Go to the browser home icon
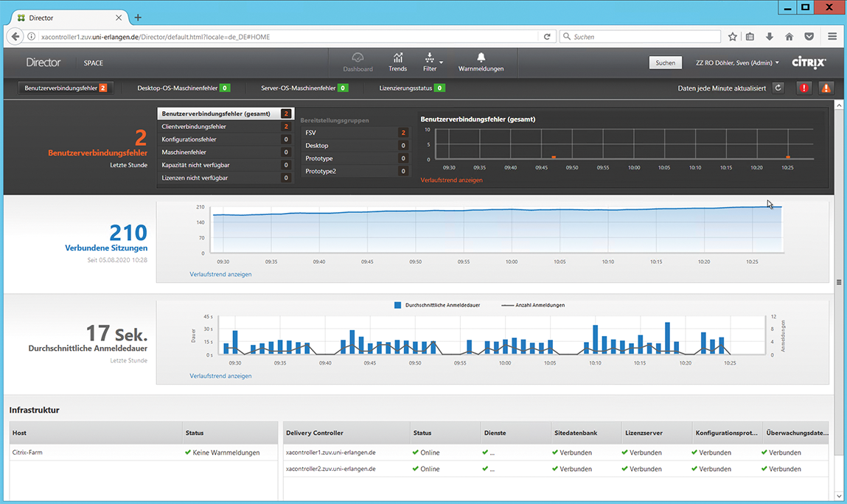 pyautogui.click(x=789, y=36)
